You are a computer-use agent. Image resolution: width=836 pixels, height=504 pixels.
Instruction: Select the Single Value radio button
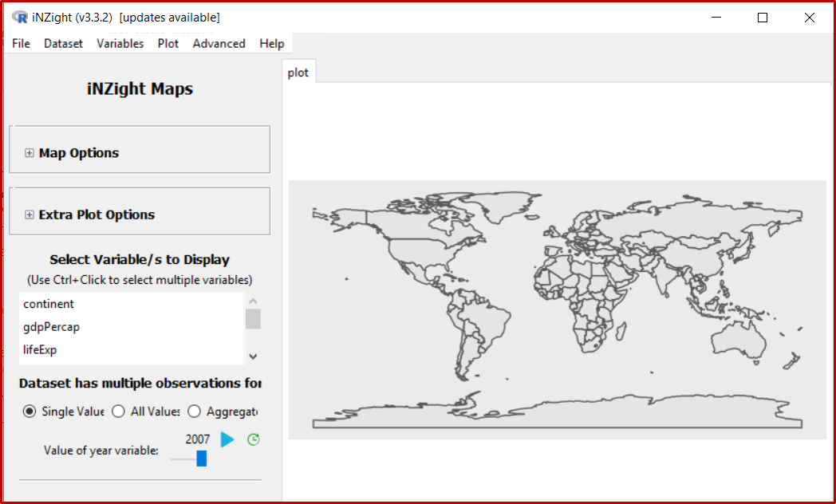(x=30, y=411)
